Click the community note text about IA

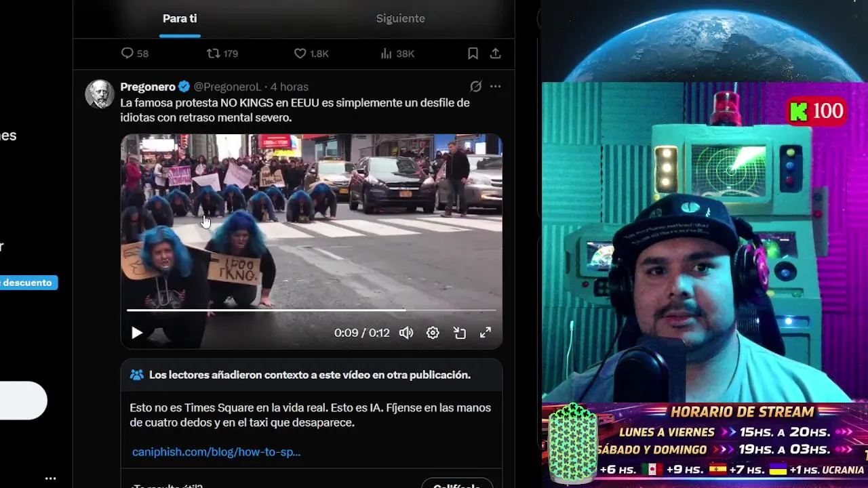tap(311, 415)
